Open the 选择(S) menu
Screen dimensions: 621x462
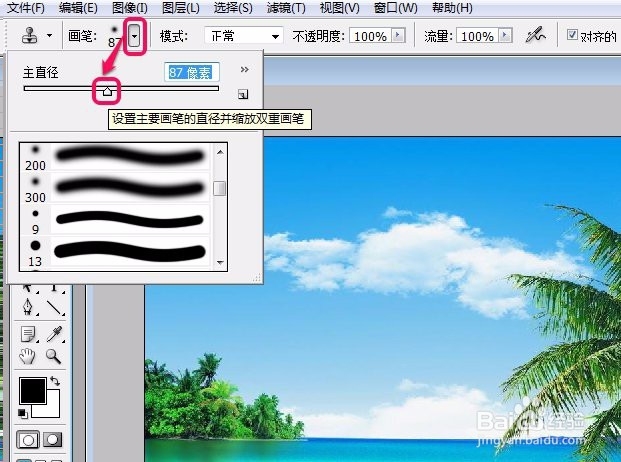click(x=233, y=7)
